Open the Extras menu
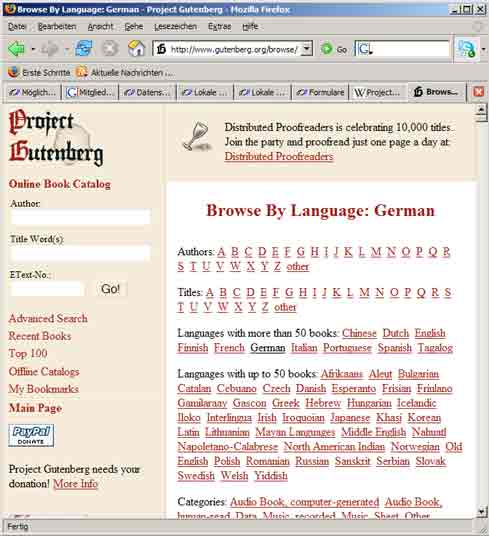The image size is (489, 536). point(220,27)
